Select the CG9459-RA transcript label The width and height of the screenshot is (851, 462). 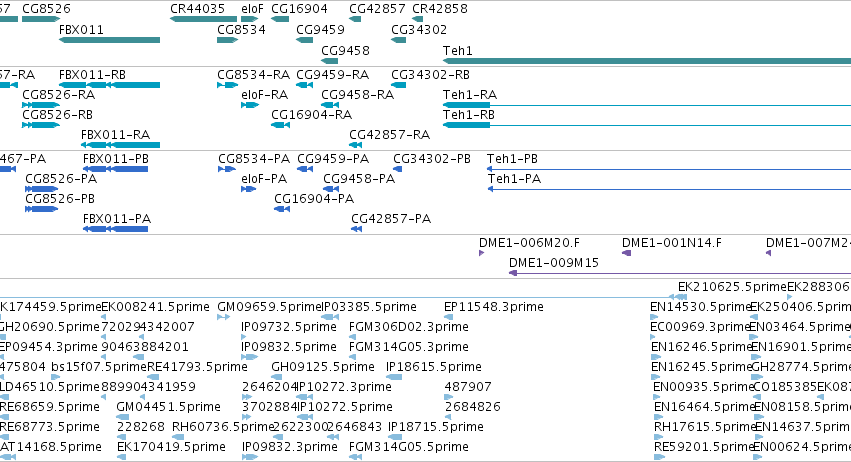[x=333, y=75]
